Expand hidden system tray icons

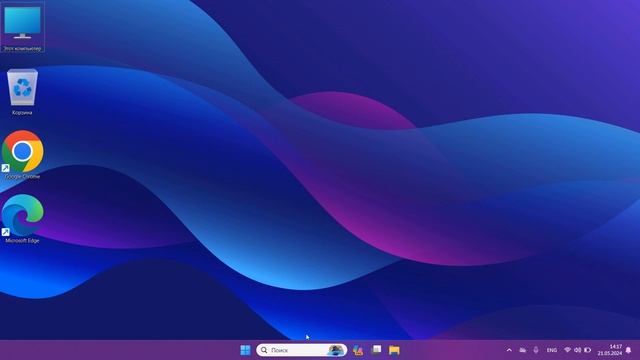tap(509, 350)
